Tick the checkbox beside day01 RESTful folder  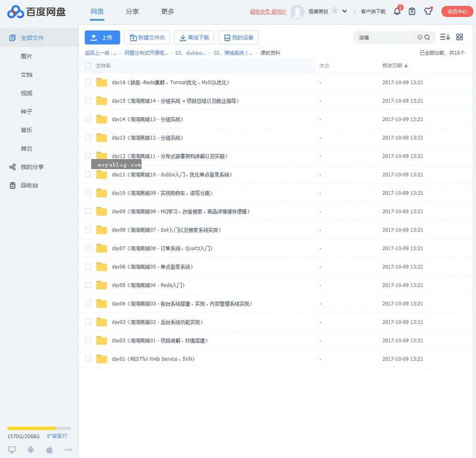click(88, 359)
